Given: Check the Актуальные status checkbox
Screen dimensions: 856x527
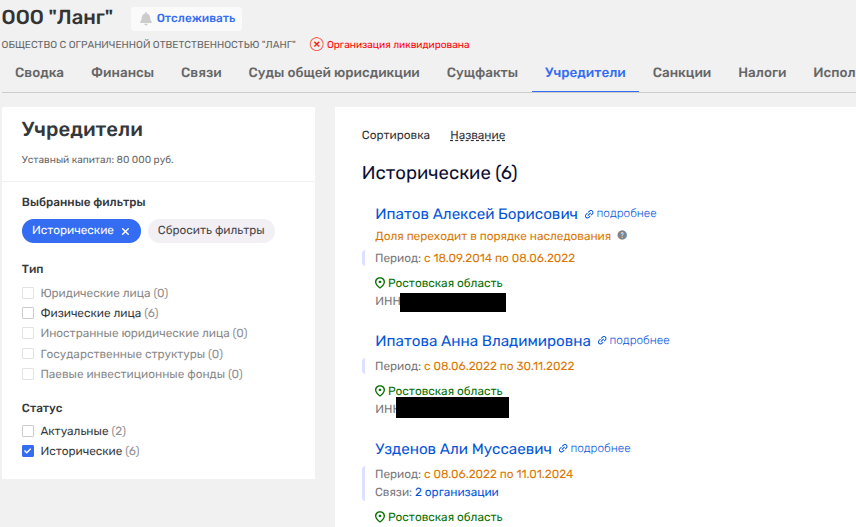Looking at the screenshot, I should pos(28,431).
